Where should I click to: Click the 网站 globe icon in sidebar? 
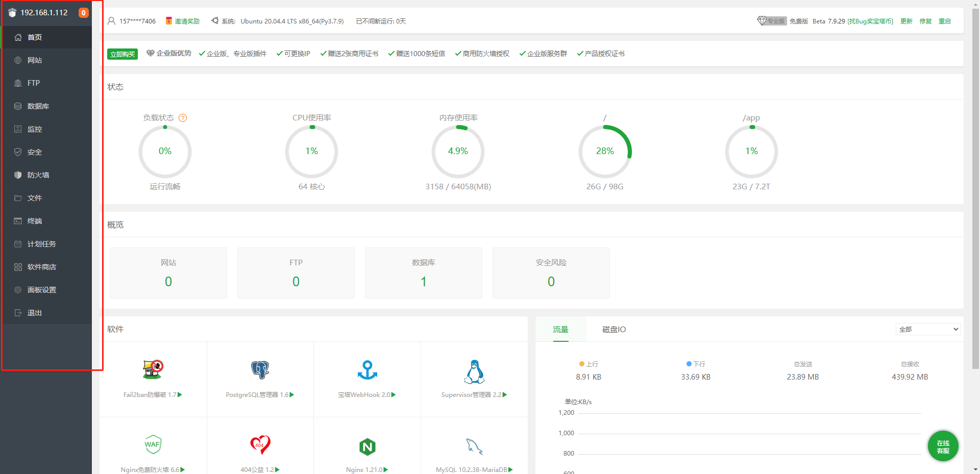(18, 60)
